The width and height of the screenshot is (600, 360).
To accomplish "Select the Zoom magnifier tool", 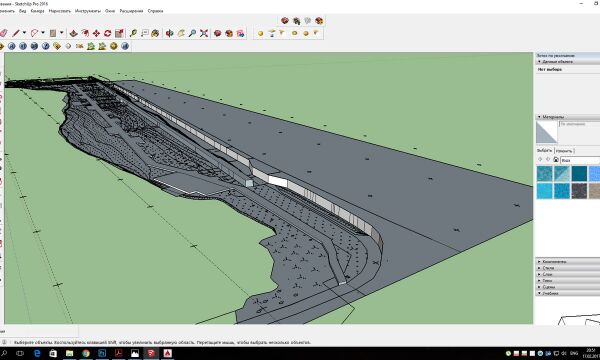I will coord(192,33).
